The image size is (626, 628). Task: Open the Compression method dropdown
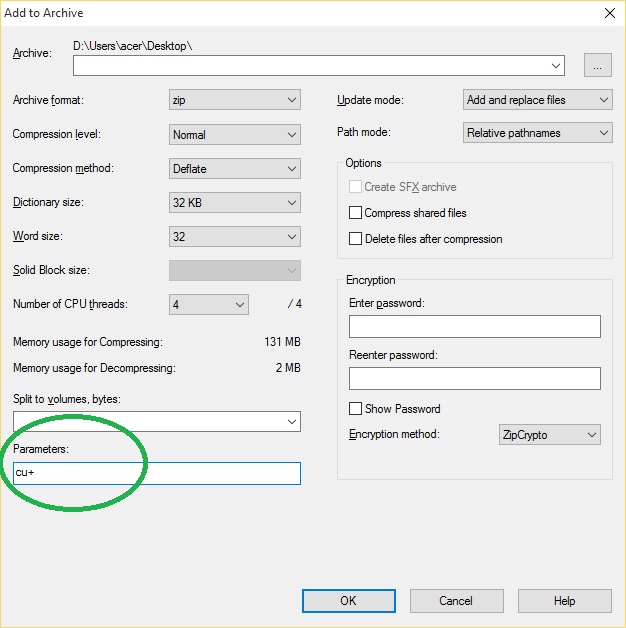tap(235, 168)
